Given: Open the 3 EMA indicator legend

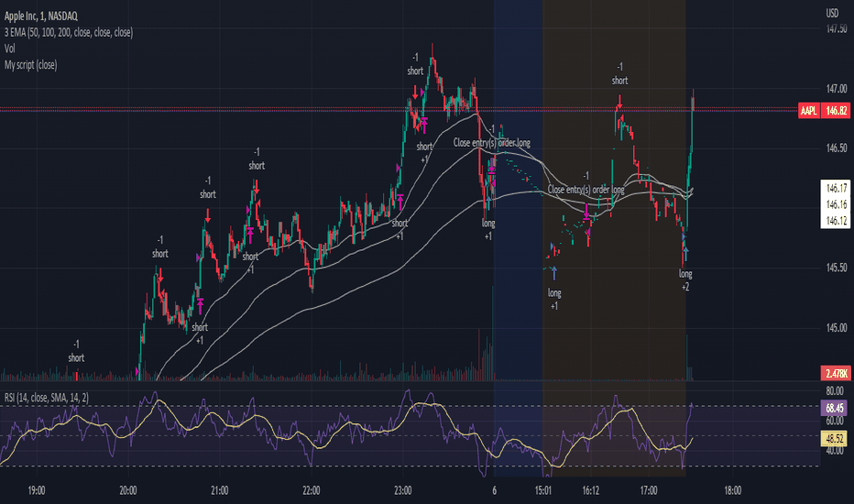Looking at the screenshot, I should coord(69,32).
